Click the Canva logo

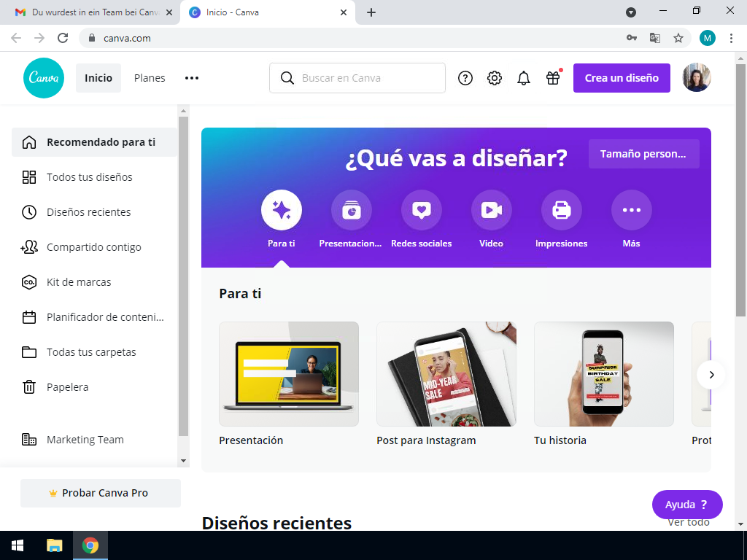coord(43,77)
